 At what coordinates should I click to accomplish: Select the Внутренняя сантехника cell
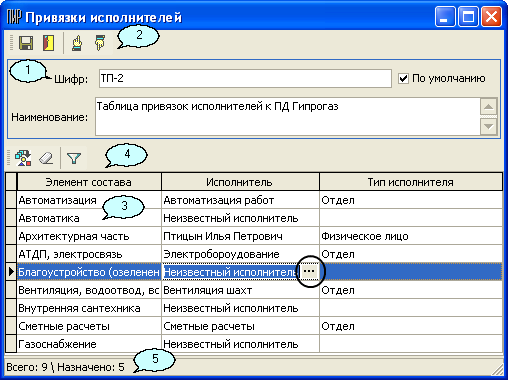(x=89, y=308)
